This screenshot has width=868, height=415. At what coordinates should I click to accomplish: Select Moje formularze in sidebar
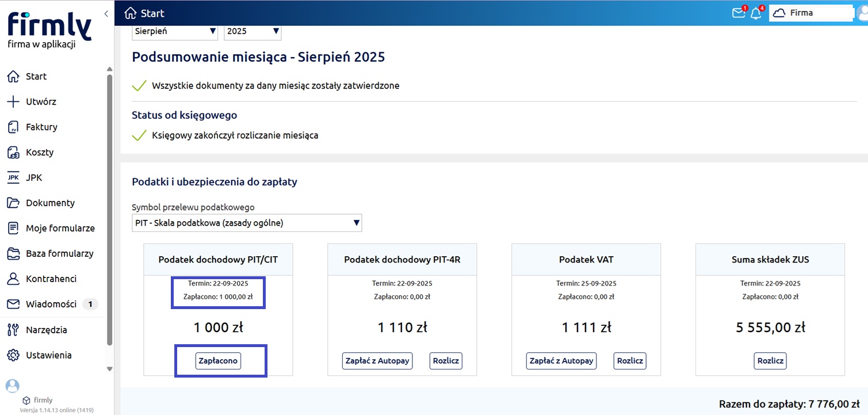click(60, 229)
